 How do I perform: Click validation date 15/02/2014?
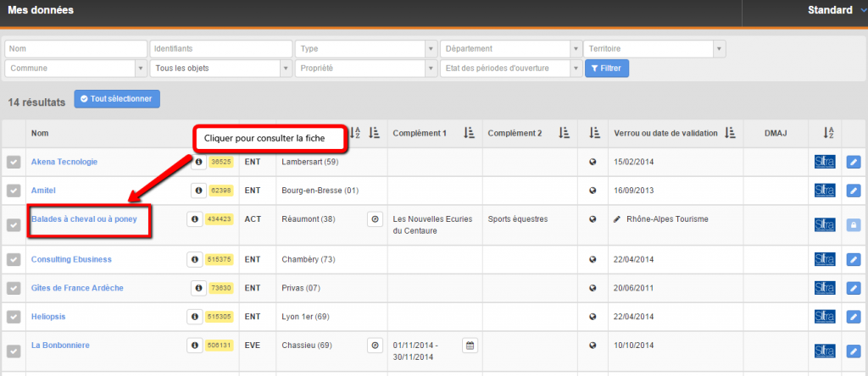634,162
